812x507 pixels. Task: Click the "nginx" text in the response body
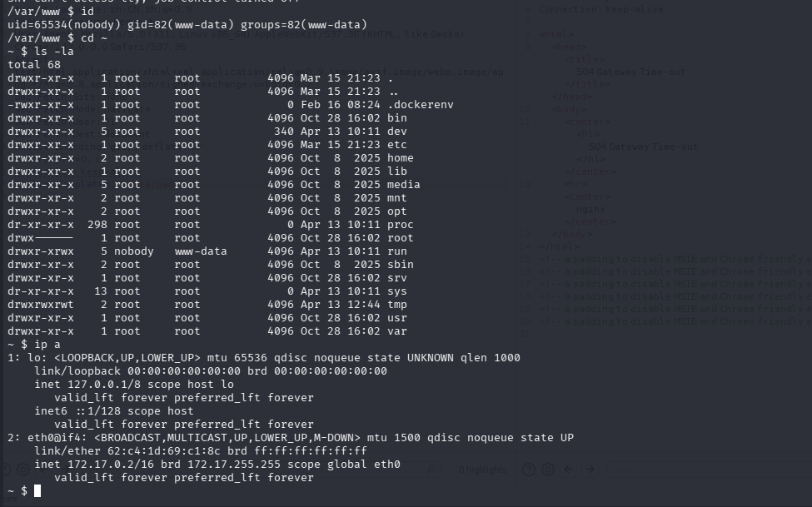pos(590,211)
